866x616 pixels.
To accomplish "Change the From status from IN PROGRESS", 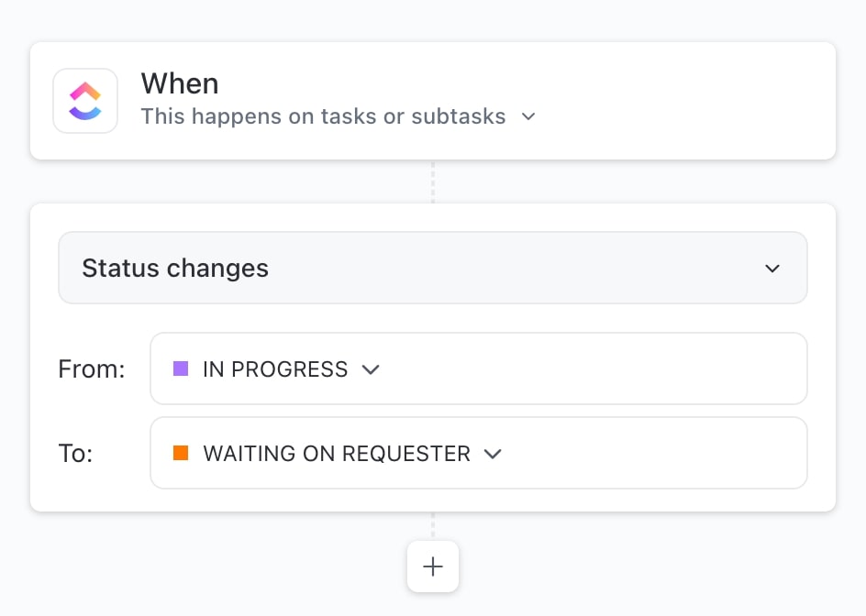I will [x=275, y=368].
